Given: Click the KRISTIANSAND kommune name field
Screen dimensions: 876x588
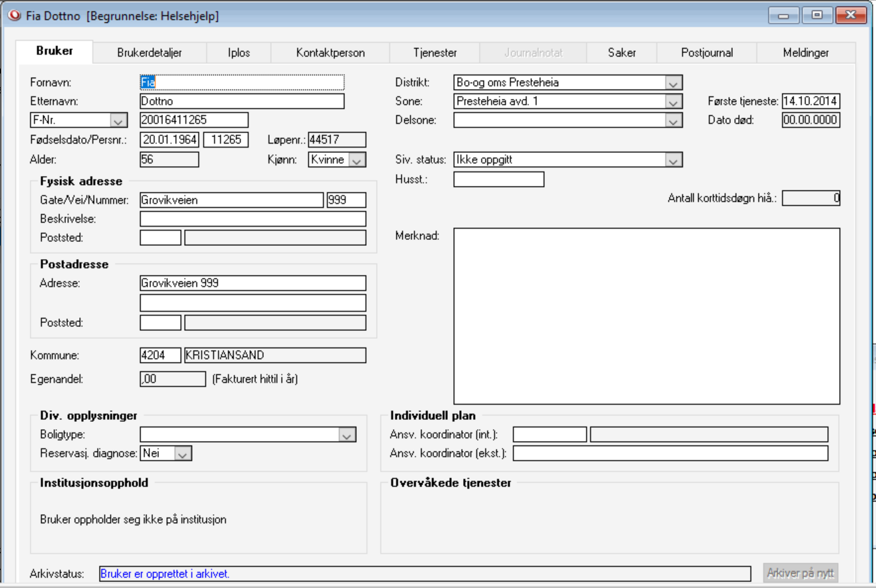Looking at the screenshot, I should click(275, 355).
